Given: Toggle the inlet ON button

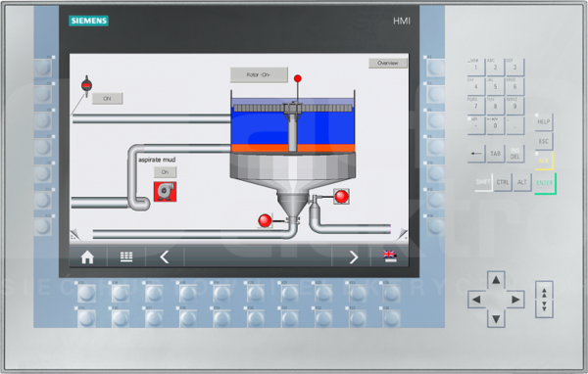Looking at the screenshot, I should click(x=107, y=99).
